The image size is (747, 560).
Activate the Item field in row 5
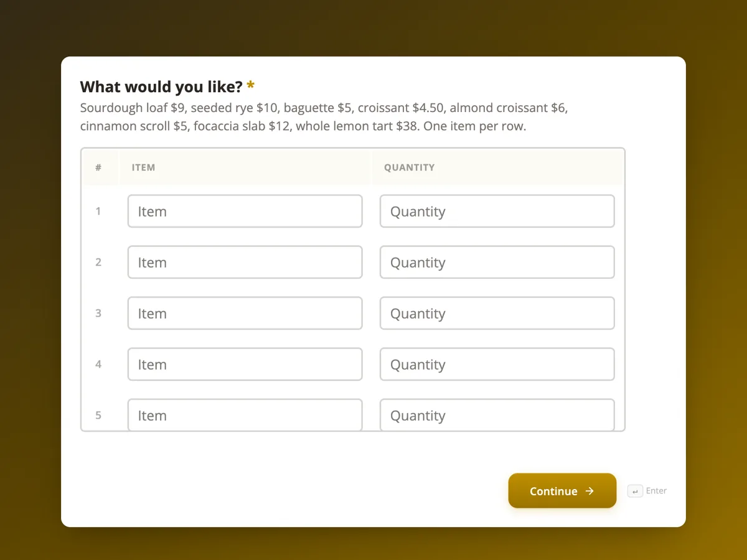(x=245, y=414)
